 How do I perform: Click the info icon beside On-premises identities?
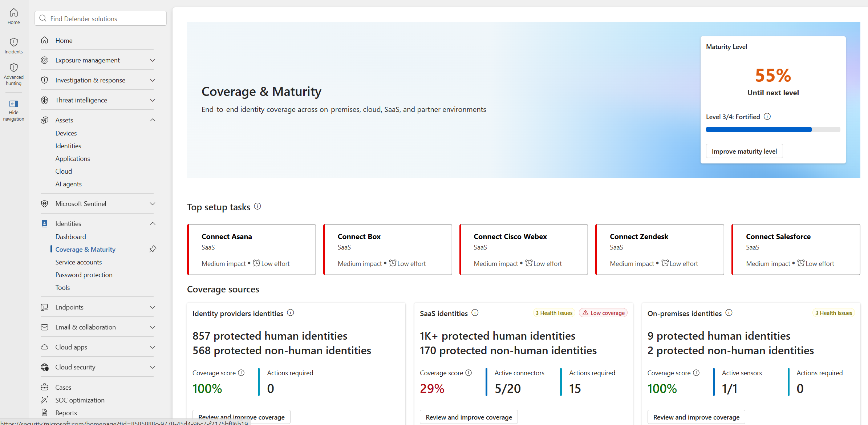[x=729, y=313]
